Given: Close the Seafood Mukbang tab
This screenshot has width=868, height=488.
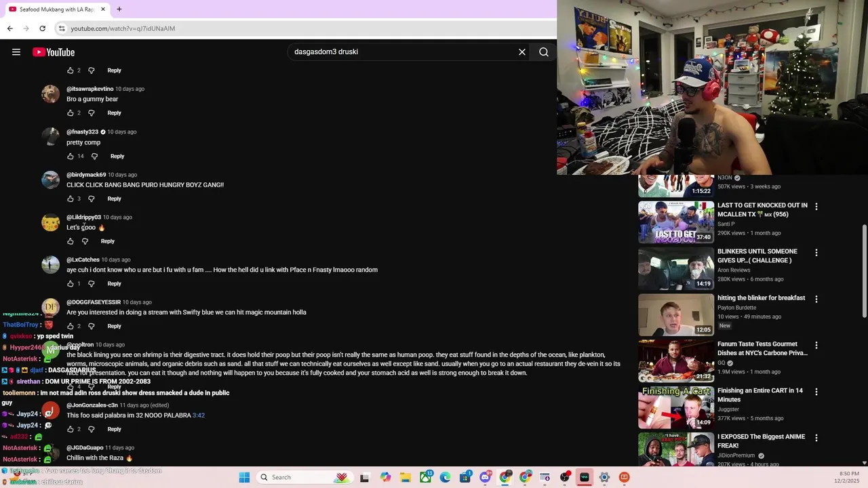Looking at the screenshot, I should 103,9.
